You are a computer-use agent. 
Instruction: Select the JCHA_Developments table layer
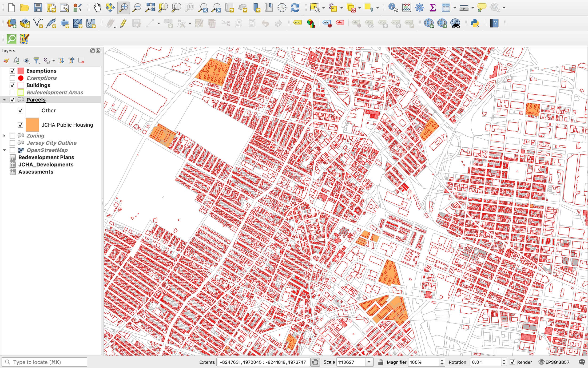[x=46, y=165]
